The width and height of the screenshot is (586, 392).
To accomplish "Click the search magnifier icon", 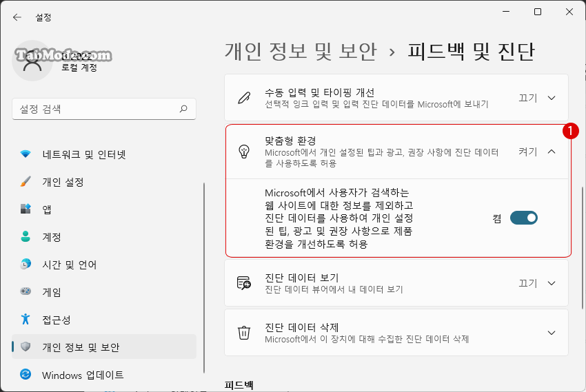I will coord(183,109).
